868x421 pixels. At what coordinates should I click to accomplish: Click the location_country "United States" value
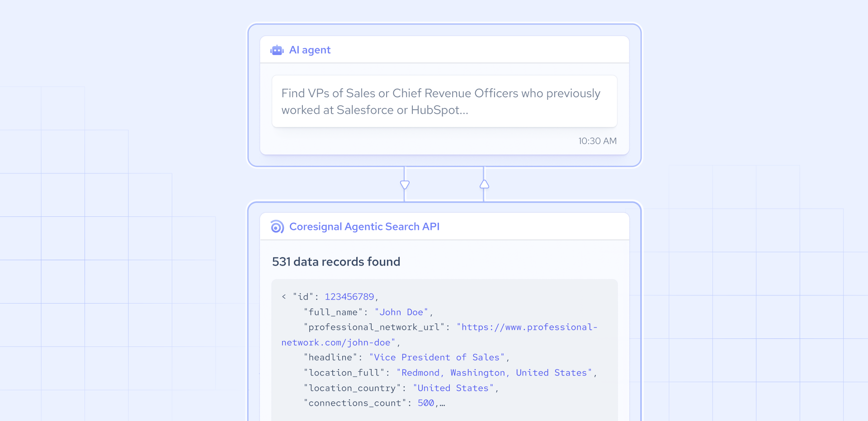453,388
